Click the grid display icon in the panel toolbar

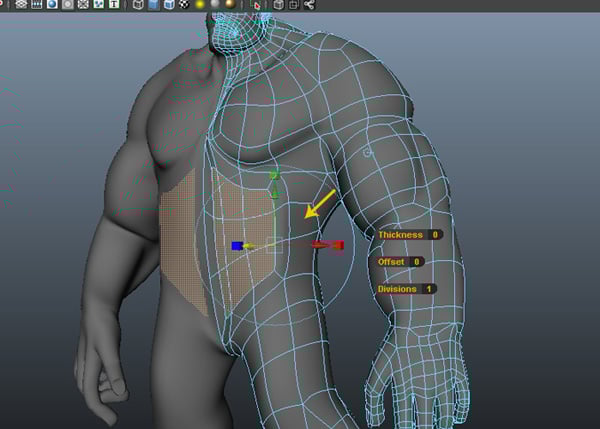(21, 5)
